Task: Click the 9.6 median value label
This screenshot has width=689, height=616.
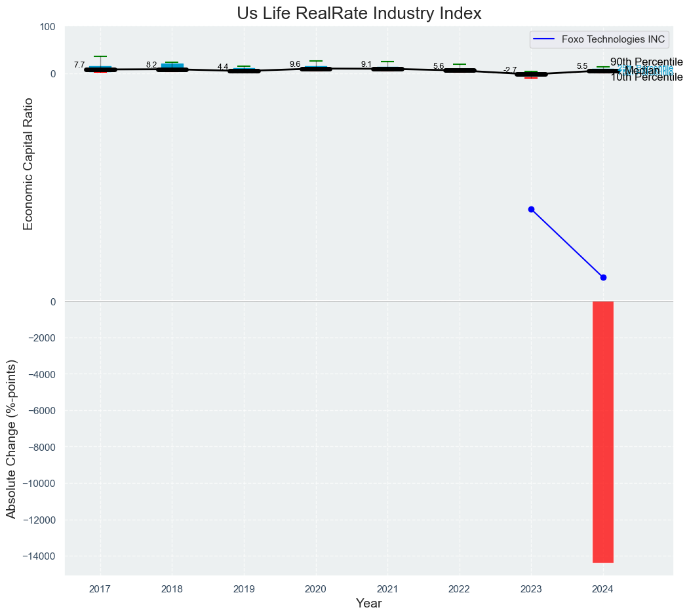Action: point(295,64)
